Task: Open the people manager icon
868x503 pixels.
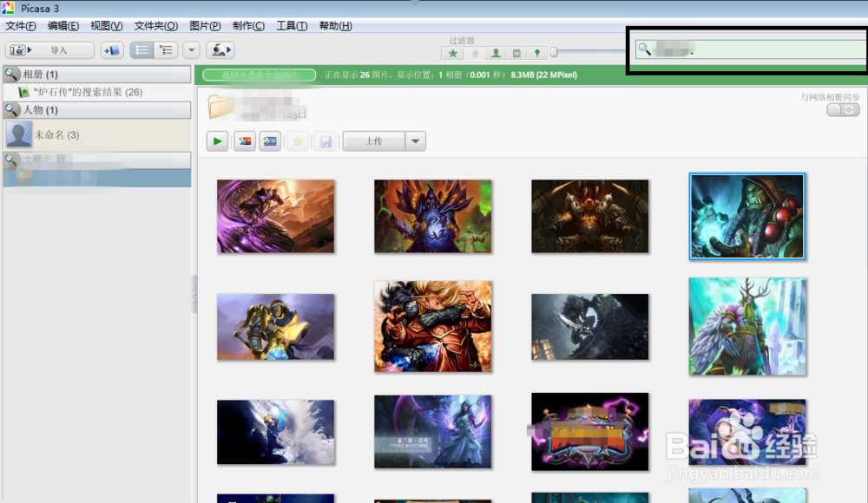Action: click(220, 50)
